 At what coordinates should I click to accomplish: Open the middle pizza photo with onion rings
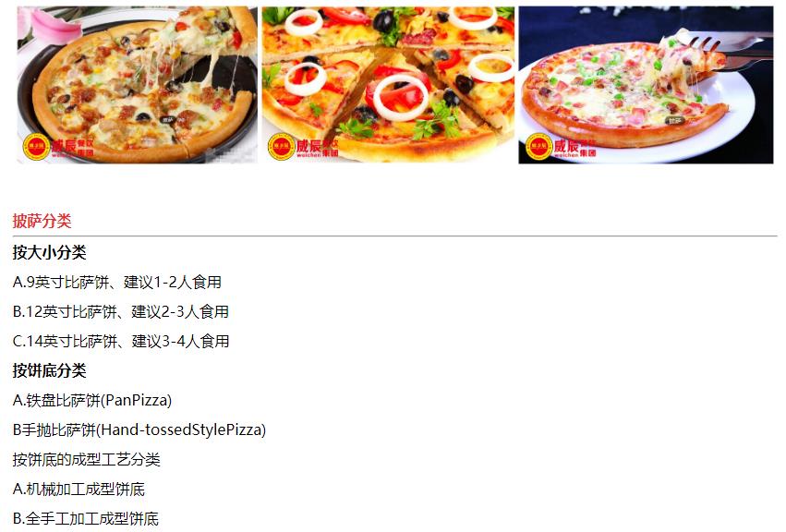click(x=389, y=85)
